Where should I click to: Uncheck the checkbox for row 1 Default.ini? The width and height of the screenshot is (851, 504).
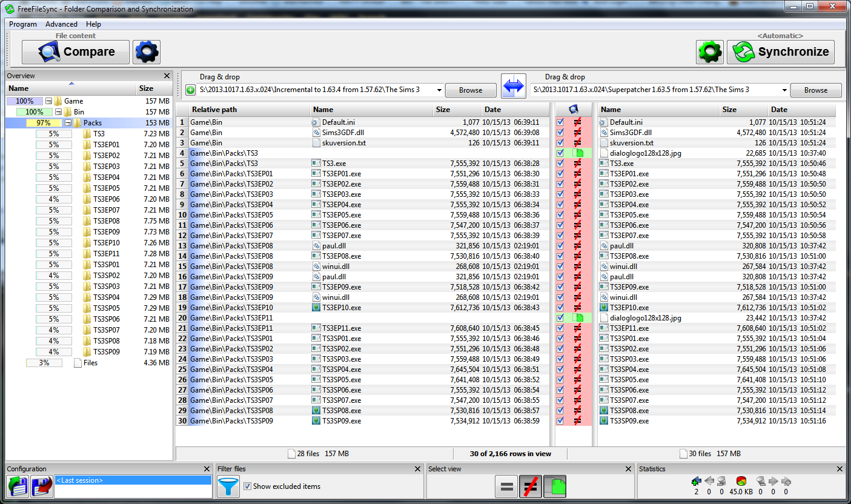(x=560, y=122)
